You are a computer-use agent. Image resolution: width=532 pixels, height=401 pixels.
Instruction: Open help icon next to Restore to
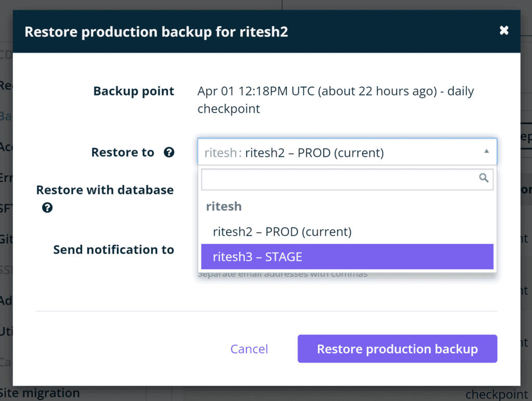click(x=169, y=152)
